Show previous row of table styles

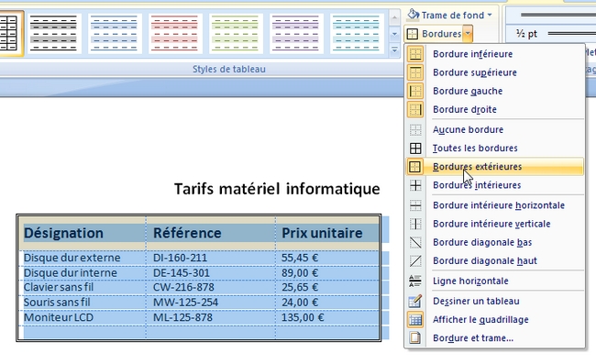click(394, 17)
